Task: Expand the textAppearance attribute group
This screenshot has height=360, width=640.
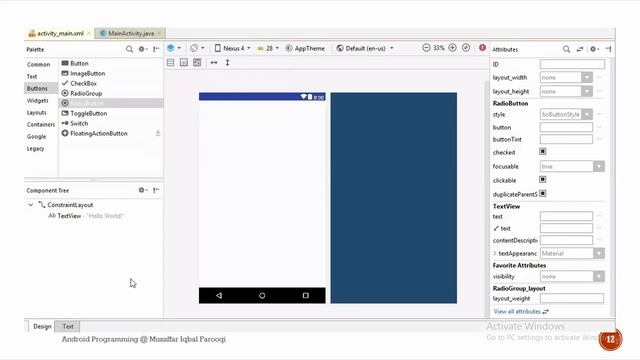Action: click(495, 253)
